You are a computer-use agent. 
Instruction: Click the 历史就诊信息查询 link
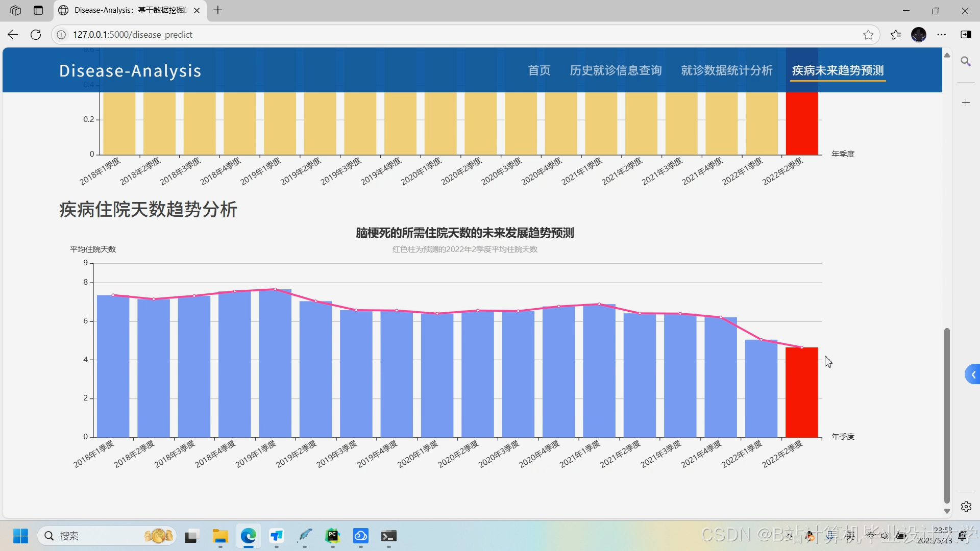coord(616,70)
